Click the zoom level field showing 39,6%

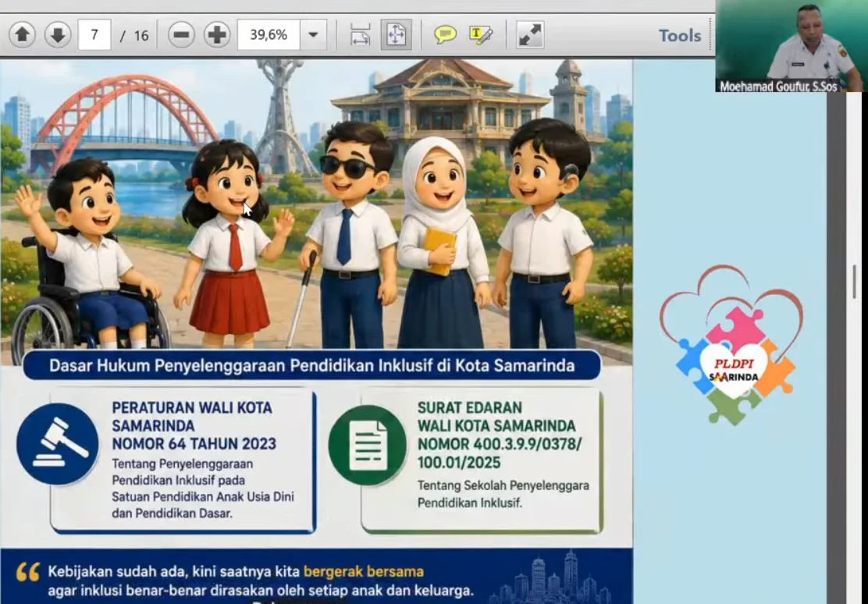(269, 35)
